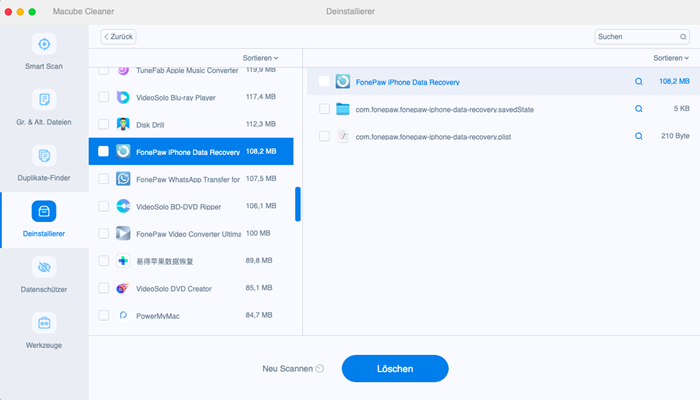Click the plist file document icon
The width and height of the screenshot is (700, 401).
pos(342,136)
